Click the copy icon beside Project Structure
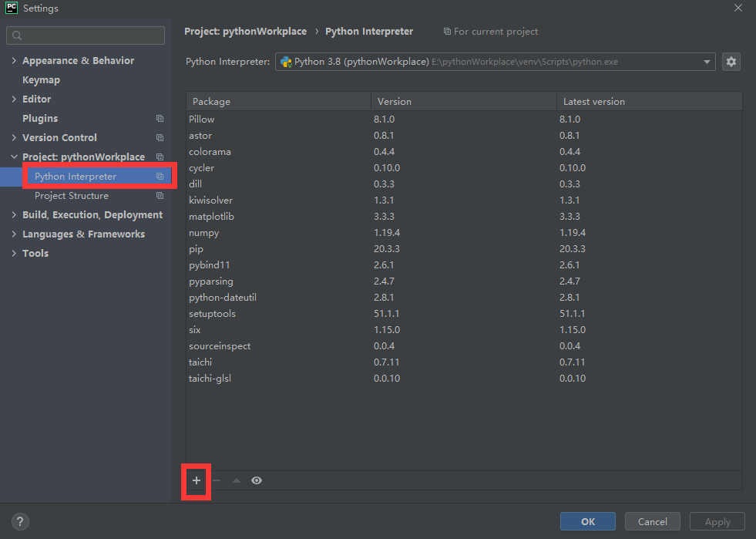 (x=160, y=195)
